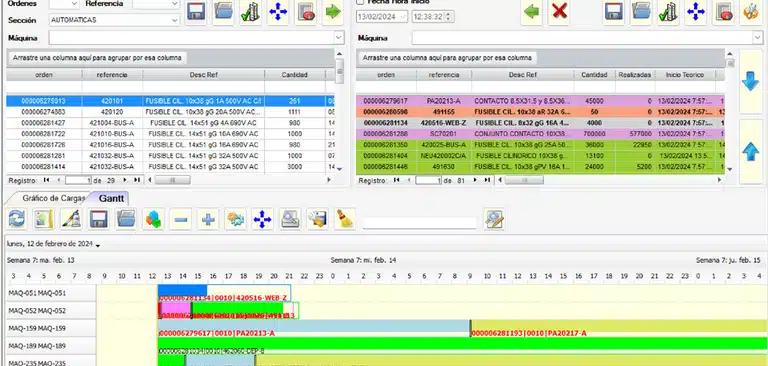768x366 pixels.
Task: Click the gears settings icon in Gantt toolbar
Action: [235, 219]
